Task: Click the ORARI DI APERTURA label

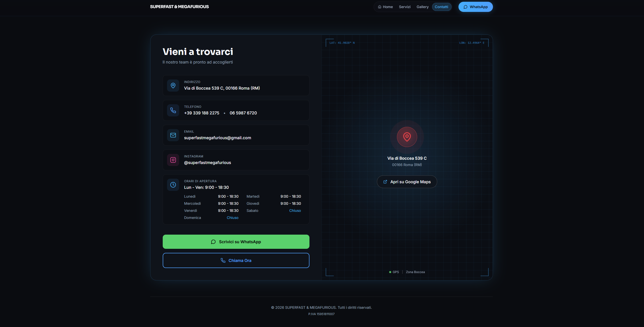Action: 200,181
